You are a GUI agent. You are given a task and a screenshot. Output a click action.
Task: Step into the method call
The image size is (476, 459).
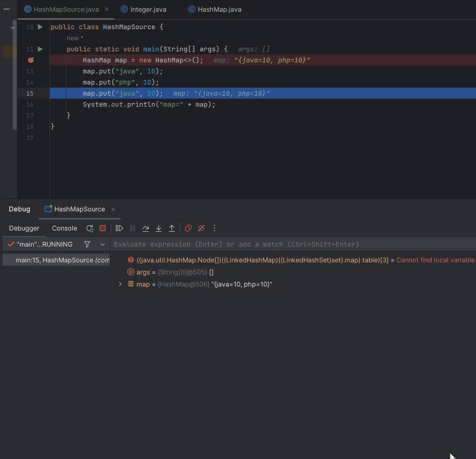[159, 228]
